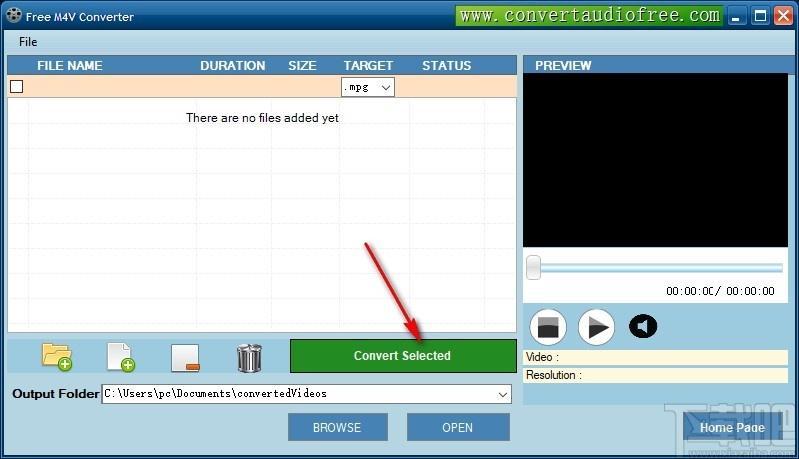This screenshot has height=459, width=799.
Task: Mute the preview sound speaker icon
Action: coord(643,326)
